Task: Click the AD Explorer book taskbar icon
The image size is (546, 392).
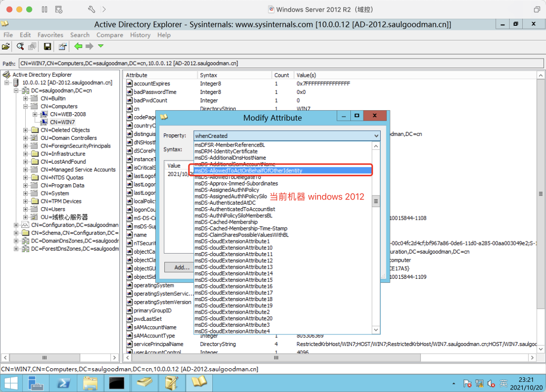Action: (x=199, y=382)
